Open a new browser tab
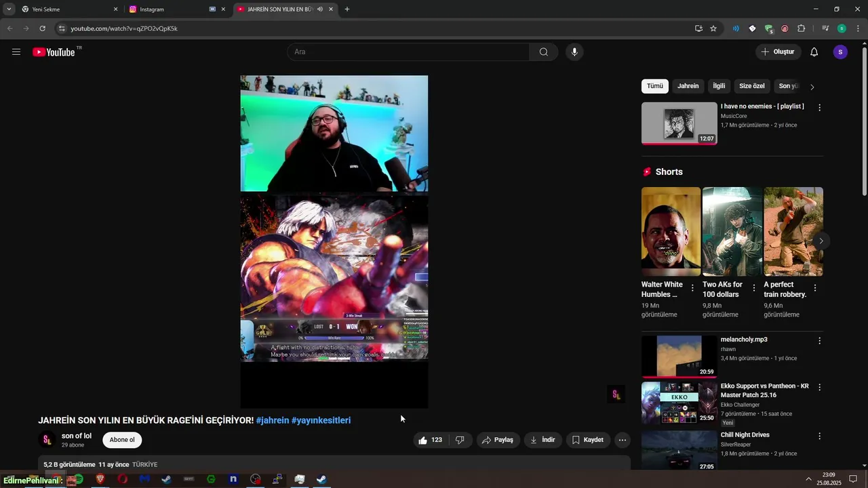Viewport: 868px width, 488px height. (347, 9)
